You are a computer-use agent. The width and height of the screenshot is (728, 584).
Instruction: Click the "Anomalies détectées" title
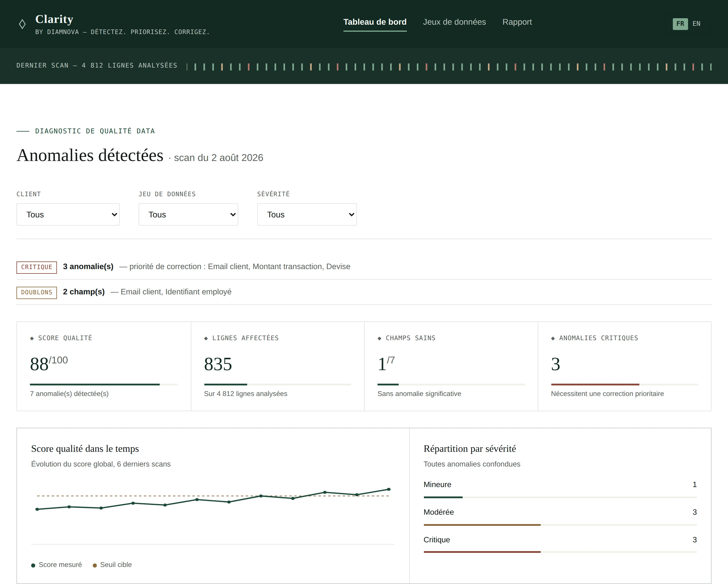tap(90, 155)
